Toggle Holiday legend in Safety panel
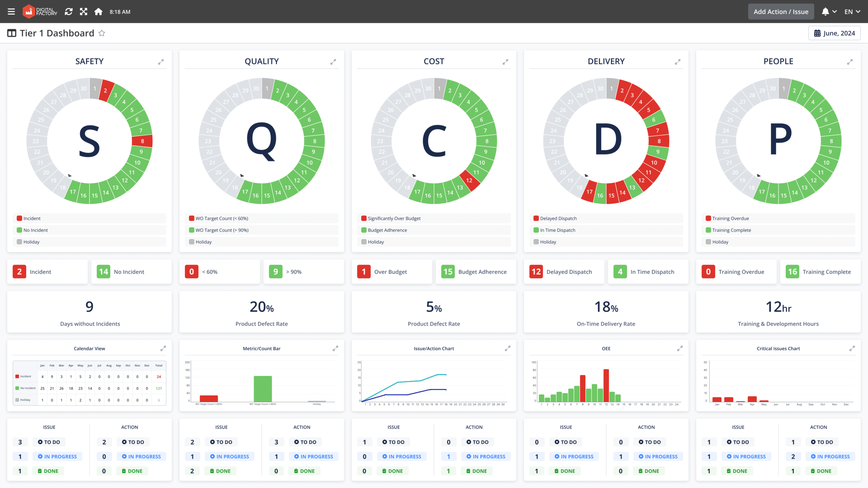868x488 pixels. (x=90, y=242)
